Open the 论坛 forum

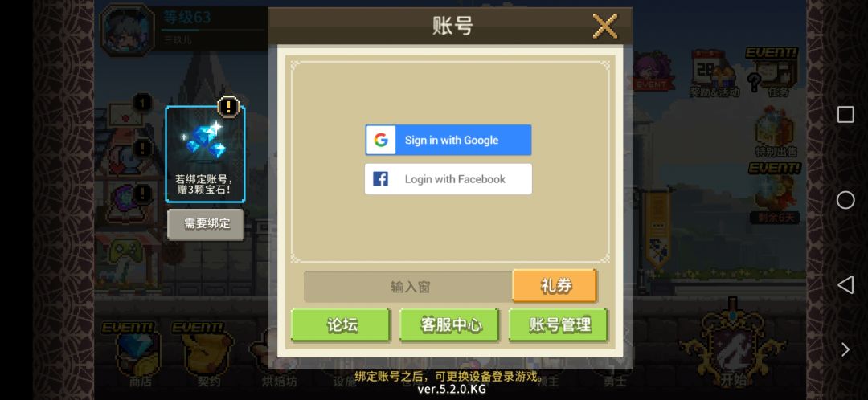pos(341,324)
